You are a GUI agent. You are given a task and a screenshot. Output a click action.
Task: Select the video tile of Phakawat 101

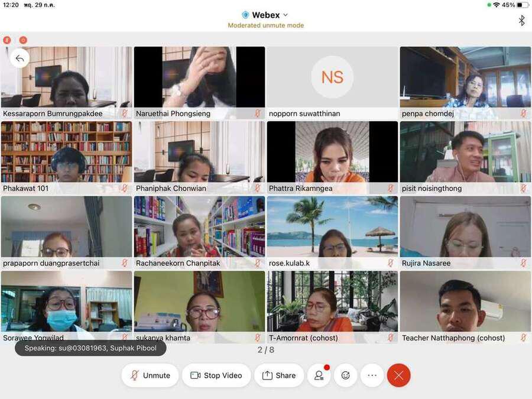coord(66,153)
